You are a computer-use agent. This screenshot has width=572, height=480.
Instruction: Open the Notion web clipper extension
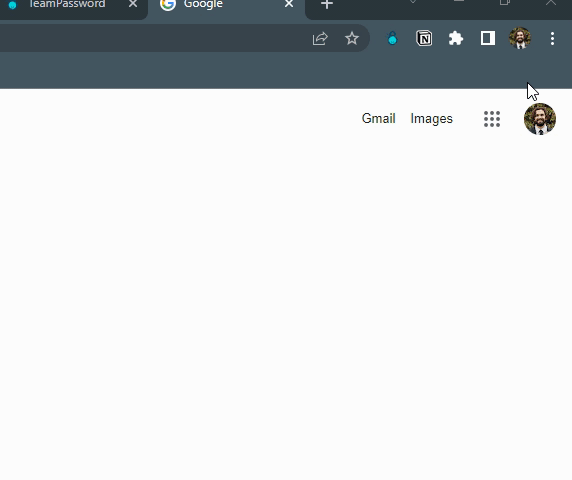coord(424,38)
